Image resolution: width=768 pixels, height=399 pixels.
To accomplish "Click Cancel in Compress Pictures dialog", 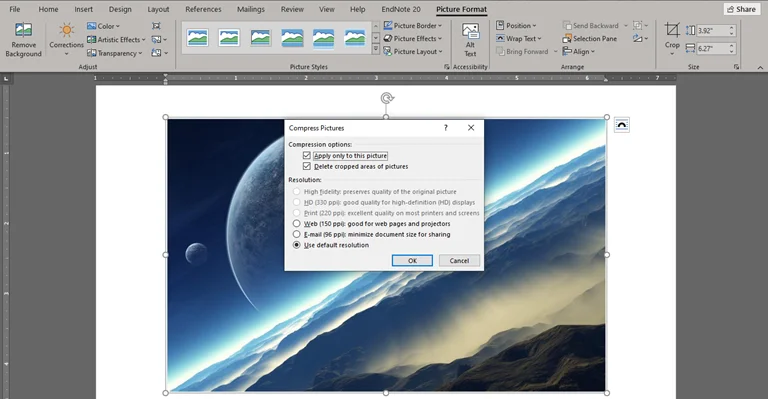I will coord(459,260).
